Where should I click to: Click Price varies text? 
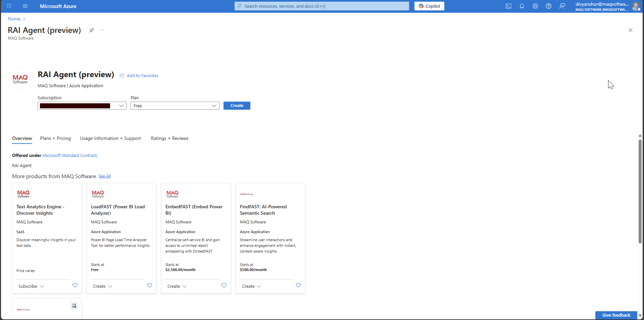(x=26, y=271)
